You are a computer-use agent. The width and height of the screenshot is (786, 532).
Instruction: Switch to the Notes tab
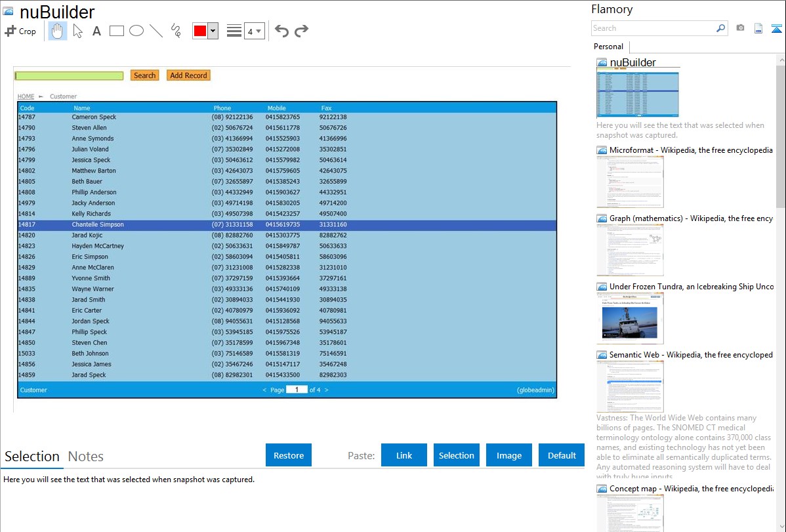click(x=86, y=457)
